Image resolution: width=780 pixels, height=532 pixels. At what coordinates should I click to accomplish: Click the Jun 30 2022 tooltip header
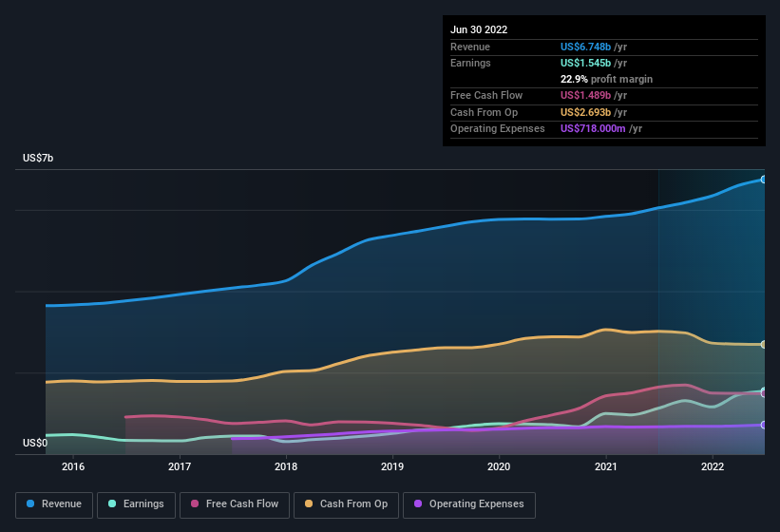pyautogui.click(x=479, y=29)
